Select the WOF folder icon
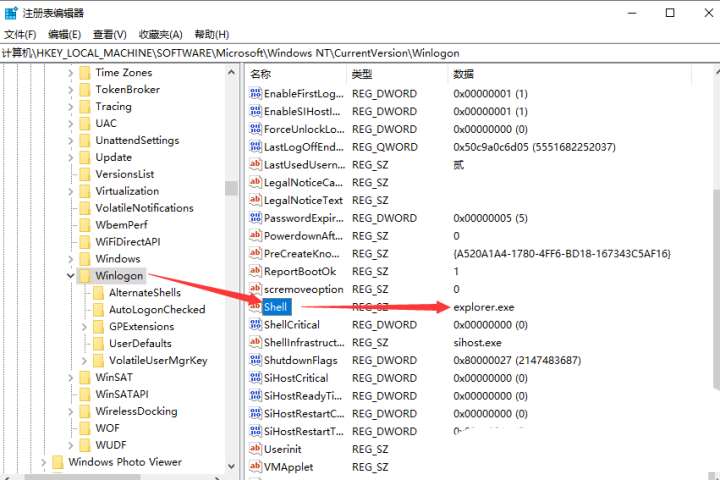 tap(85, 428)
